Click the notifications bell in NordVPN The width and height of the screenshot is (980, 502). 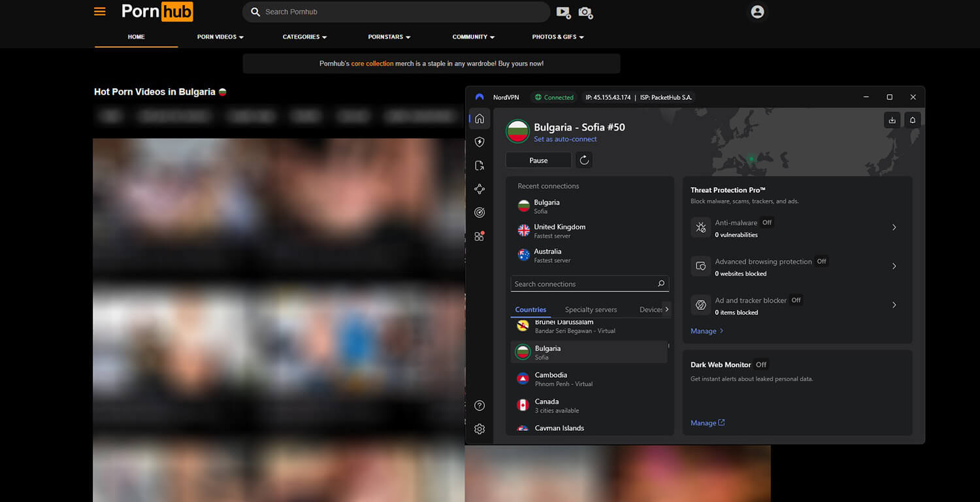(x=912, y=120)
